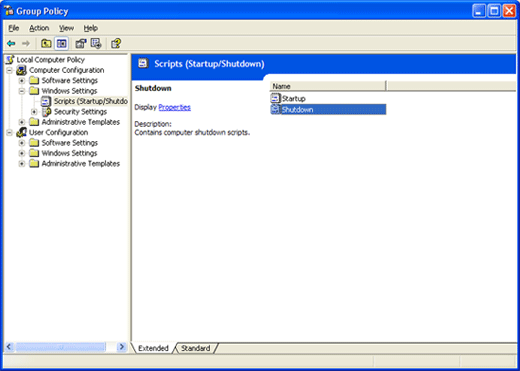Sort list by Name column header
520x371 pixels.
pyautogui.click(x=328, y=86)
